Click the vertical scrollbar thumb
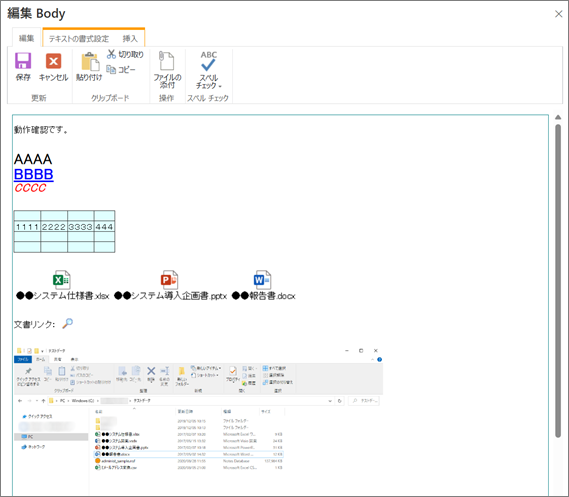The height and width of the screenshot is (497, 569). [558, 281]
